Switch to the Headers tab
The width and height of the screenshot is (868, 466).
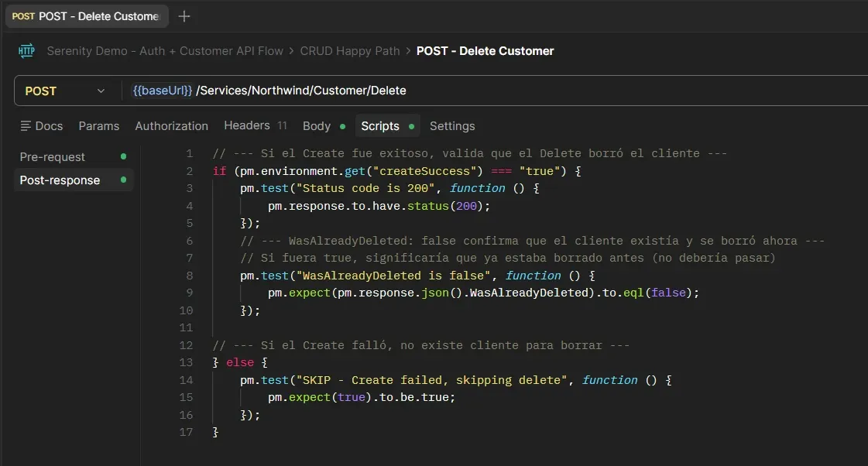click(x=246, y=125)
